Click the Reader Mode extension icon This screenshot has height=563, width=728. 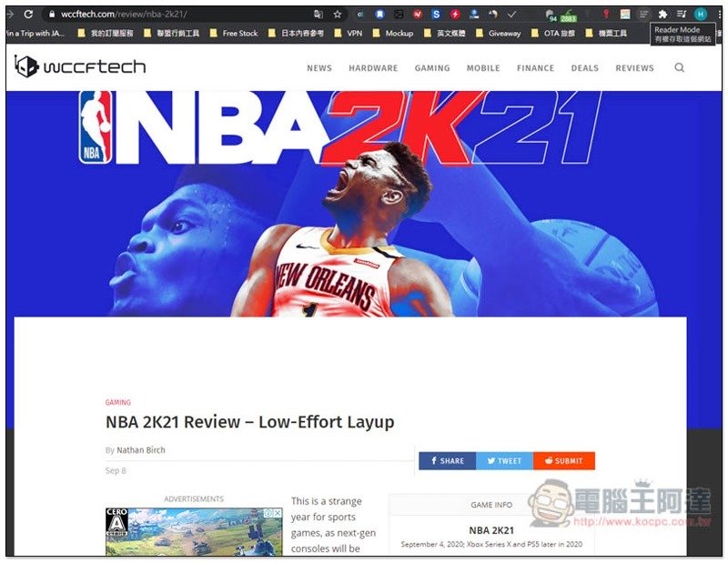[643, 15]
